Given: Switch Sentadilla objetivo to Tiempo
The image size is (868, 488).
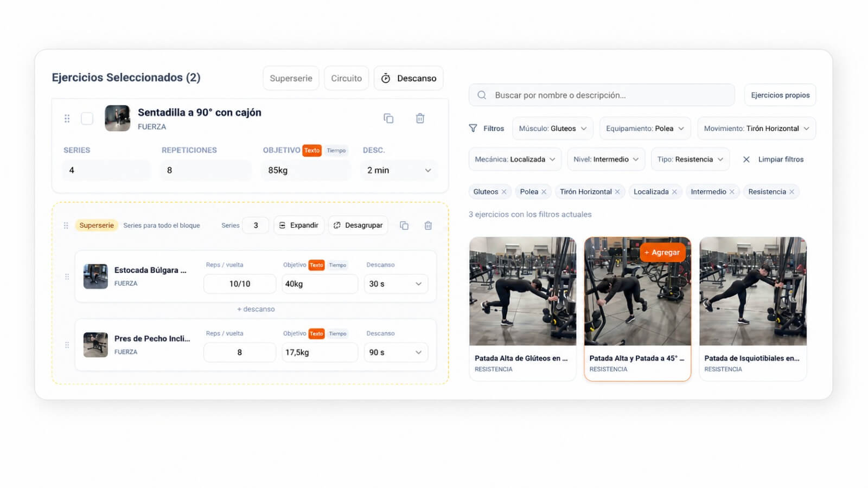Looking at the screenshot, I should [x=336, y=151].
